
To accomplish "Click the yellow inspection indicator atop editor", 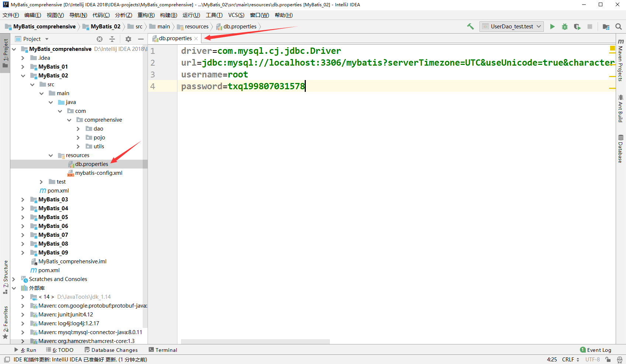I will click(612, 48).
